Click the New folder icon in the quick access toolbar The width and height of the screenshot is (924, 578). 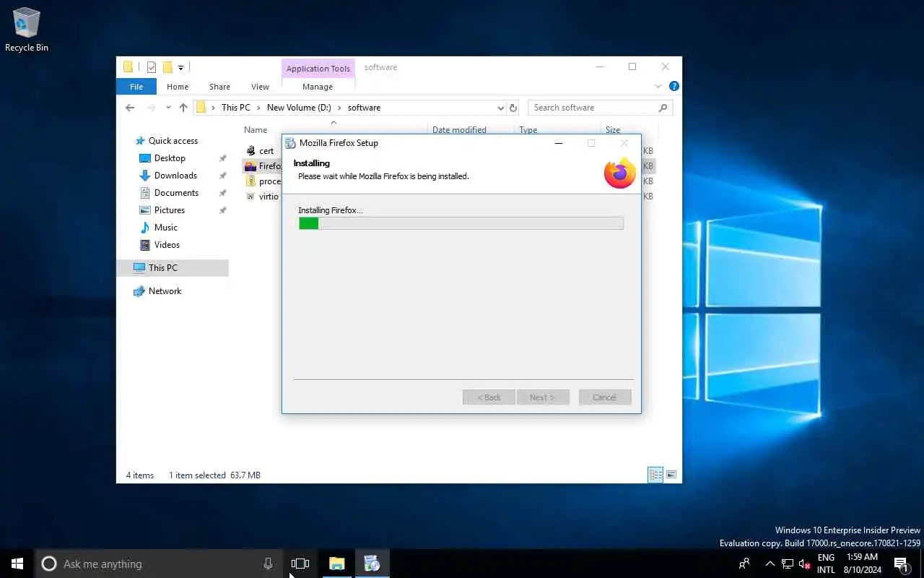(167, 67)
